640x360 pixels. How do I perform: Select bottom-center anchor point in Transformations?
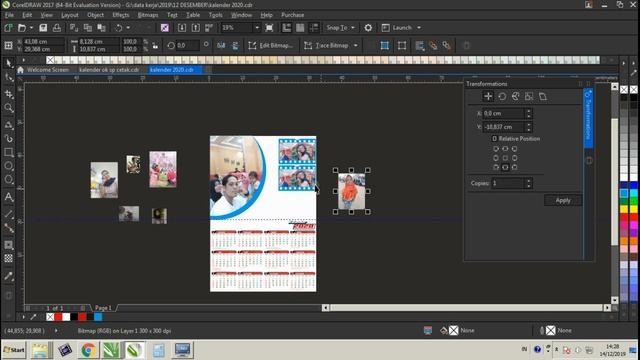[505, 167]
